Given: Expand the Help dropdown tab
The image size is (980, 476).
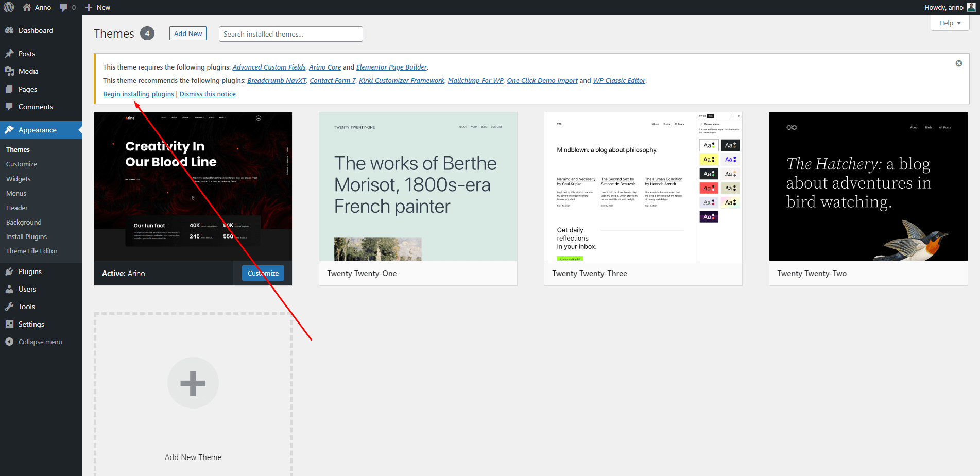Looking at the screenshot, I should pos(950,23).
